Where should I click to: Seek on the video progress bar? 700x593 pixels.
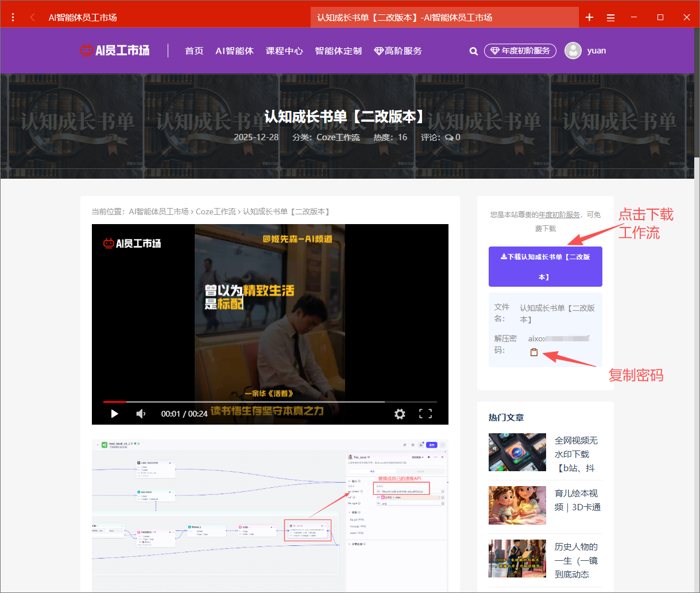click(x=270, y=402)
